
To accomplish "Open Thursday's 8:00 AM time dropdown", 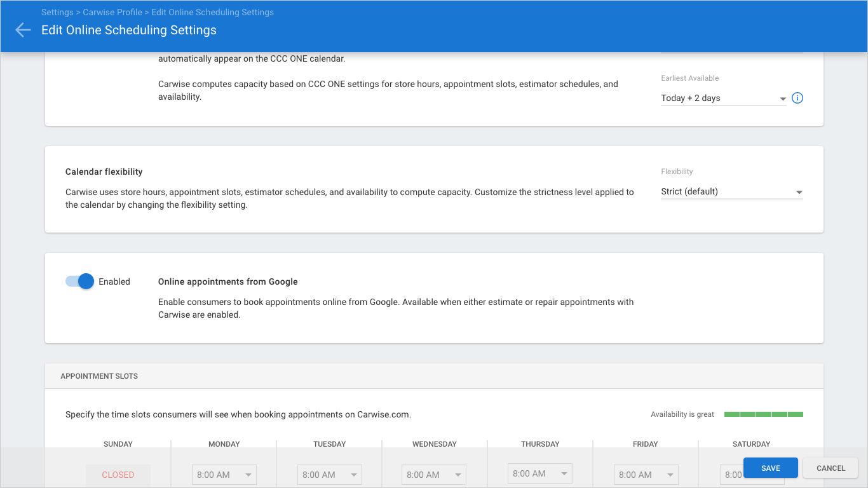I will [539, 473].
